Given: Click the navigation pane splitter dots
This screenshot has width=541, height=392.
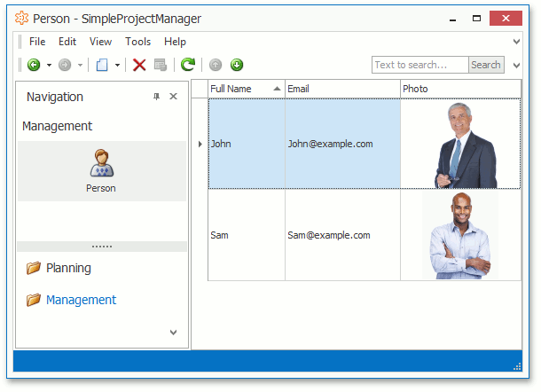Looking at the screenshot, I should [101, 246].
